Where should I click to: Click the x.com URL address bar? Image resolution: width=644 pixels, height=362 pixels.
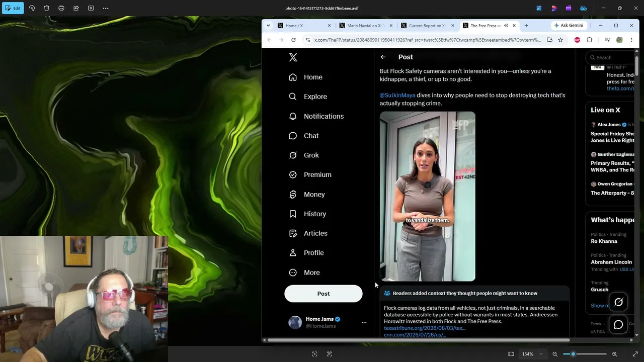coord(428,40)
